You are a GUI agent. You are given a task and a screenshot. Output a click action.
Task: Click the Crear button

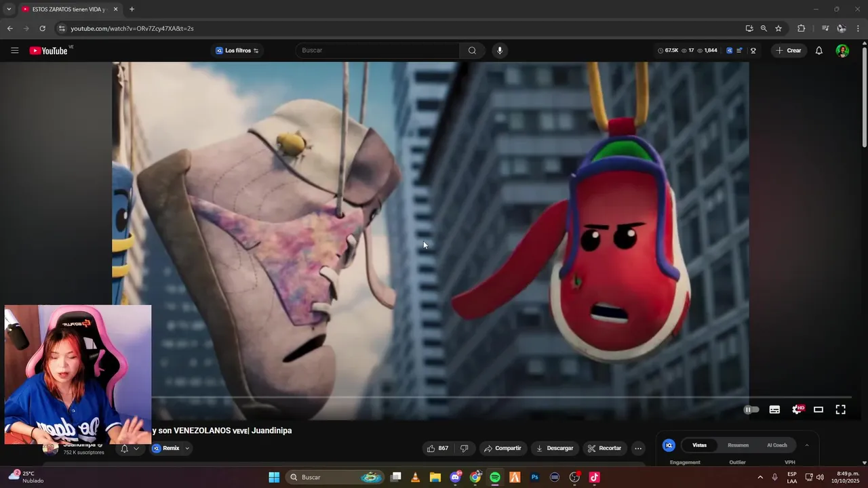pyautogui.click(x=788, y=50)
